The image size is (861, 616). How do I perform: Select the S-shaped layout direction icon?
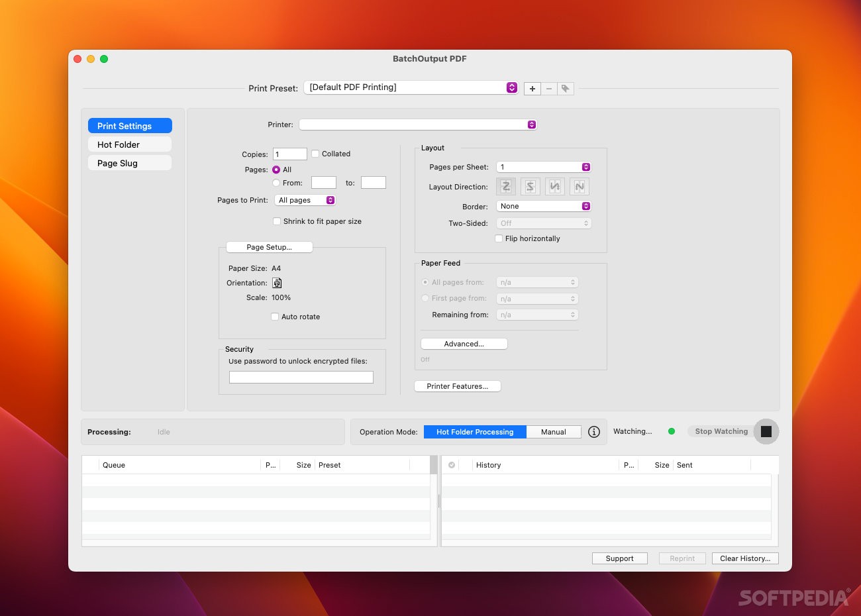pyautogui.click(x=531, y=187)
